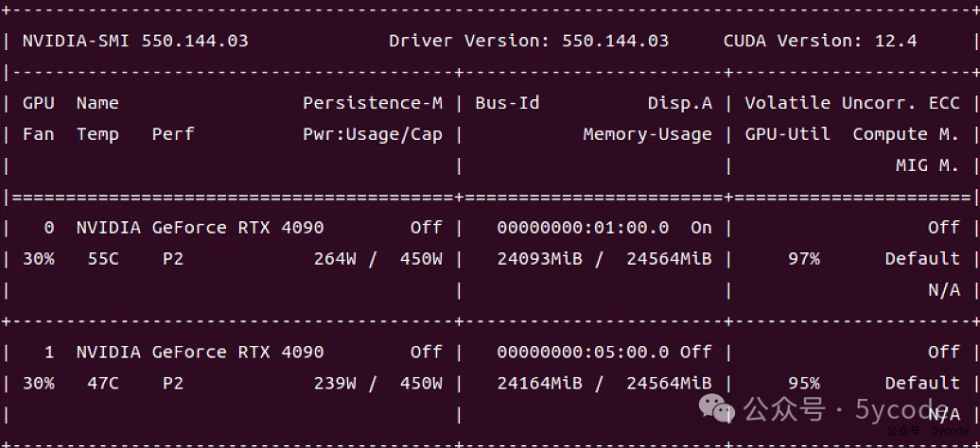Select the bus ID "00000000:05:00.0"

pos(583,352)
